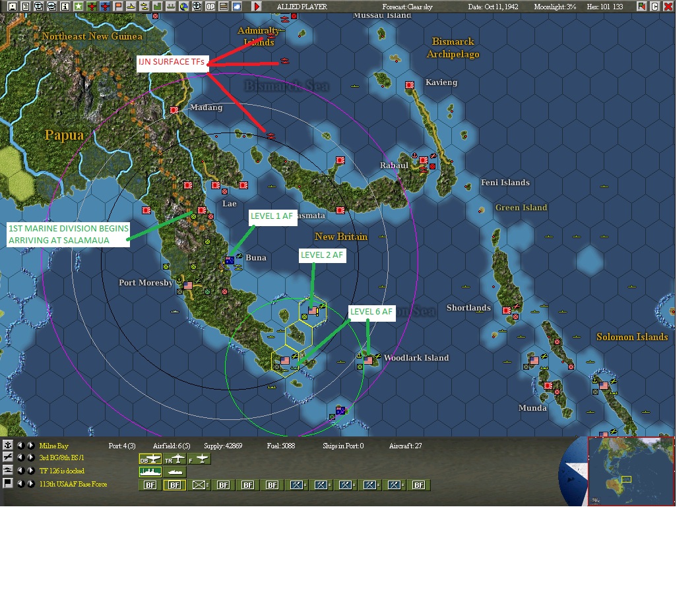Click the Rabaul Japanese base flag
The image size is (700, 592).
pyautogui.click(x=423, y=160)
